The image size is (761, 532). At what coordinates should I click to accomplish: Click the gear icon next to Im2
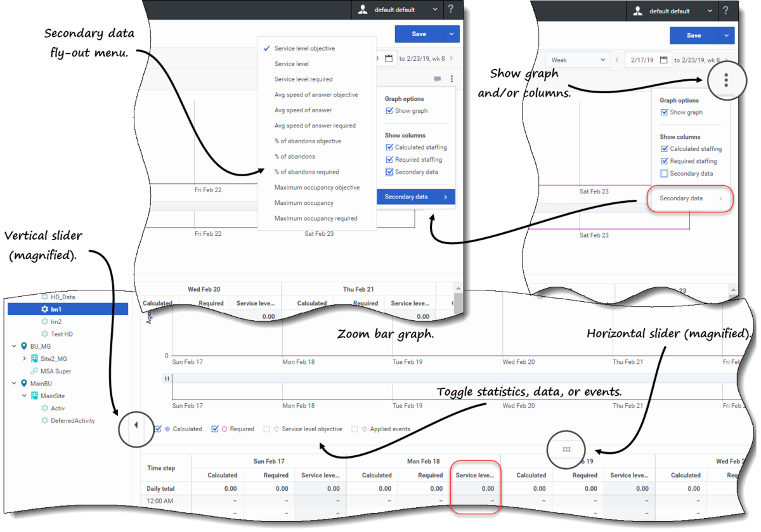pos(44,321)
